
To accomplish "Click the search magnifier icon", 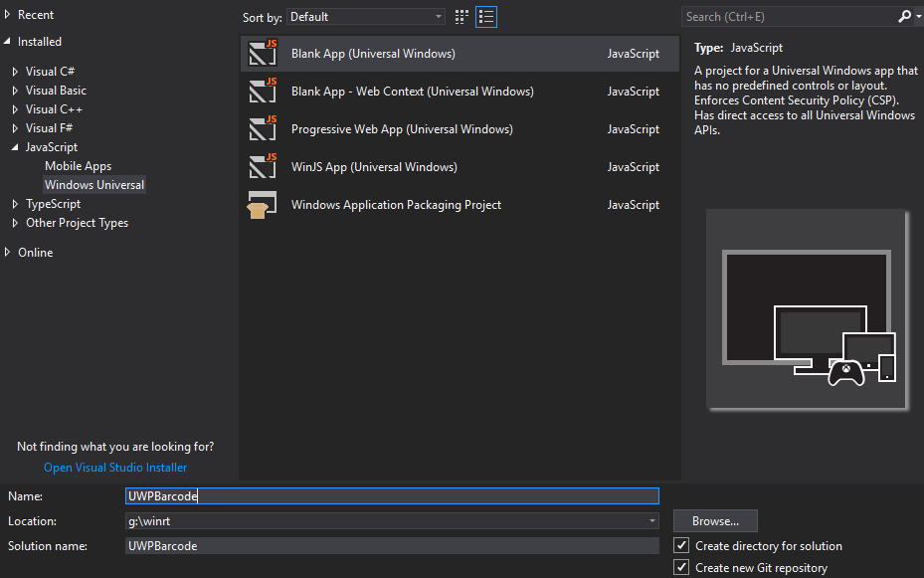I will tap(904, 17).
